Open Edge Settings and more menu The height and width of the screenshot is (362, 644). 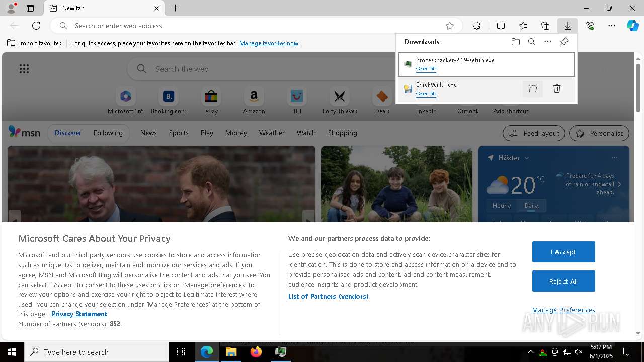tap(612, 26)
